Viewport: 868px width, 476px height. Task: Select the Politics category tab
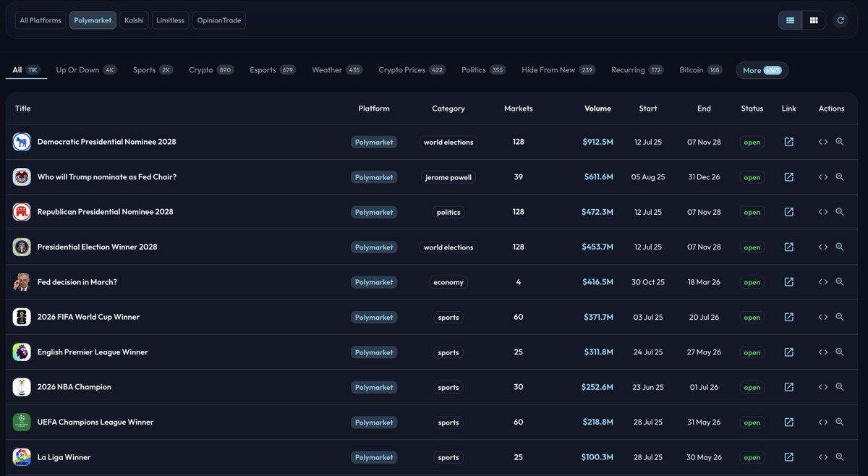coord(484,70)
